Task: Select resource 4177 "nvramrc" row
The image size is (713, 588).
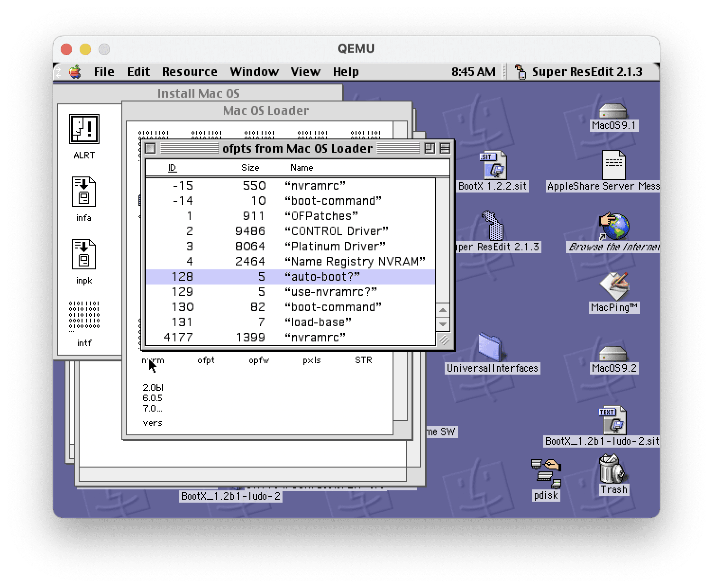Action: click(x=290, y=338)
